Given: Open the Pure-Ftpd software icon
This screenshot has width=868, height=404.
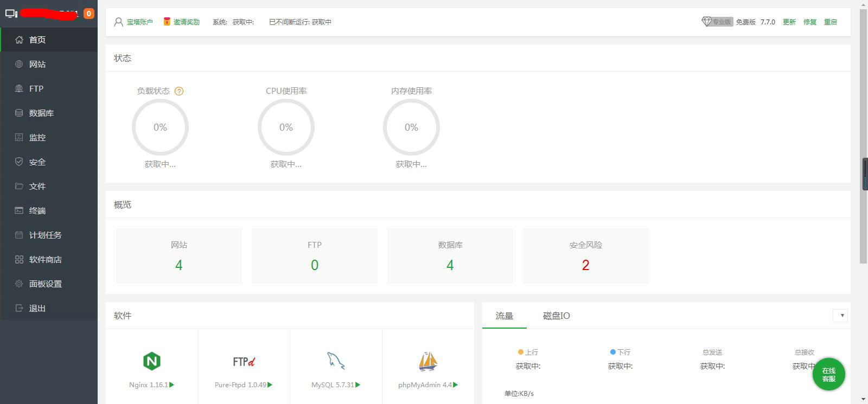Looking at the screenshot, I should coord(244,362).
